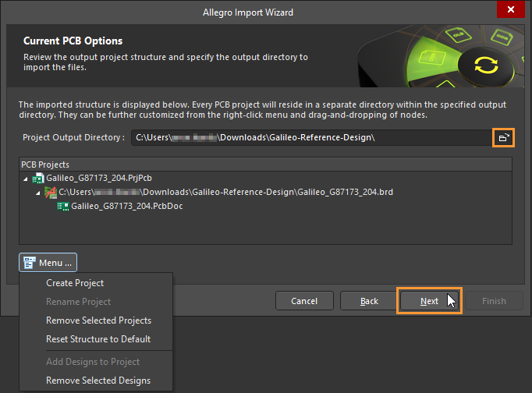
Task: Click the Cancel button
Action: click(304, 301)
